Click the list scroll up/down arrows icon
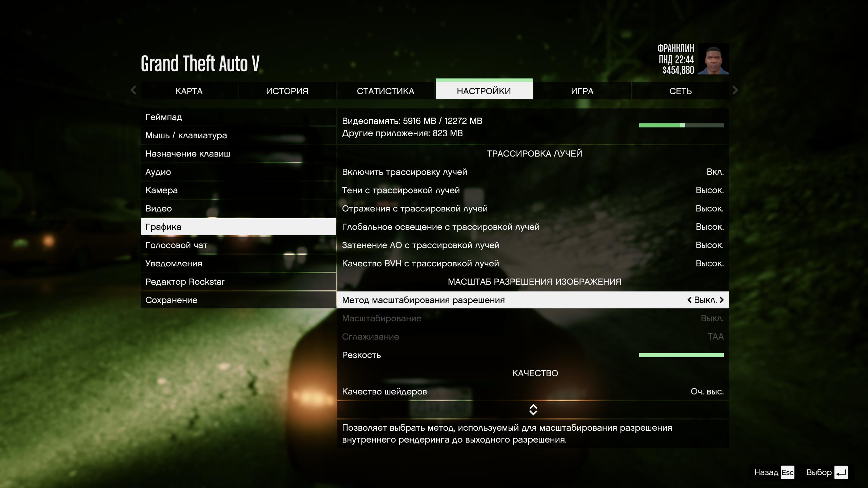The image size is (868, 488). [533, 410]
